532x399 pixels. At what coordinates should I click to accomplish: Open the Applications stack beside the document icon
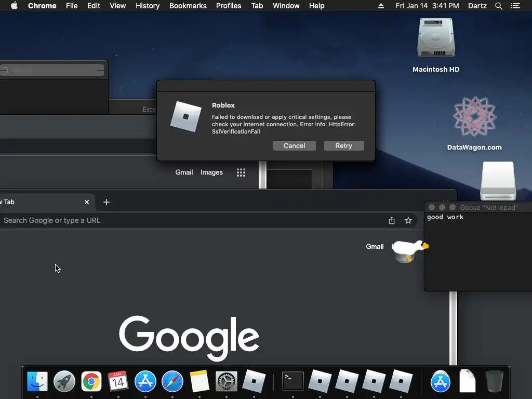pos(441,381)
